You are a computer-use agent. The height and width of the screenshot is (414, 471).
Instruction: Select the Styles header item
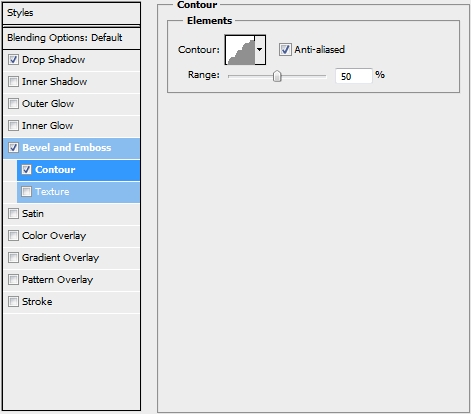(x=71, y=13)
